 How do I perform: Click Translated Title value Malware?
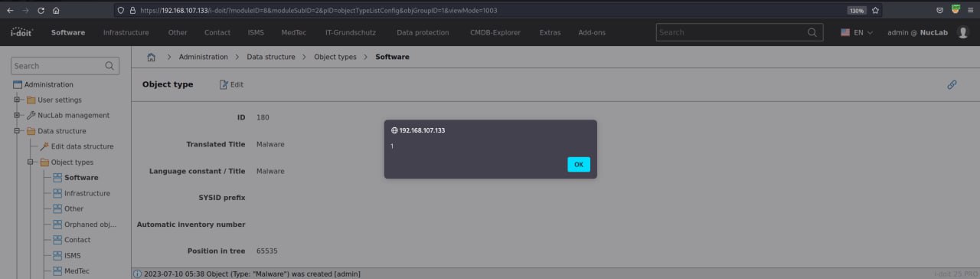pyautogui.click(x=270, y=144)
